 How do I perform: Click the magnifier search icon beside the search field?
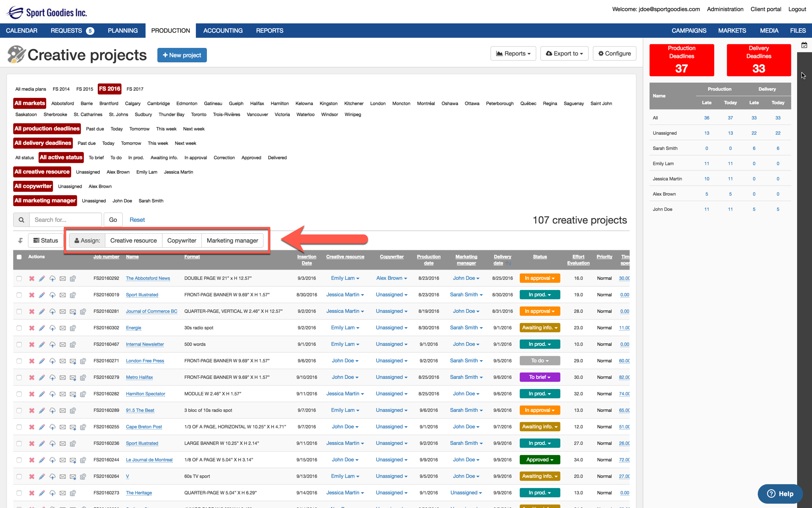point(21,220)
